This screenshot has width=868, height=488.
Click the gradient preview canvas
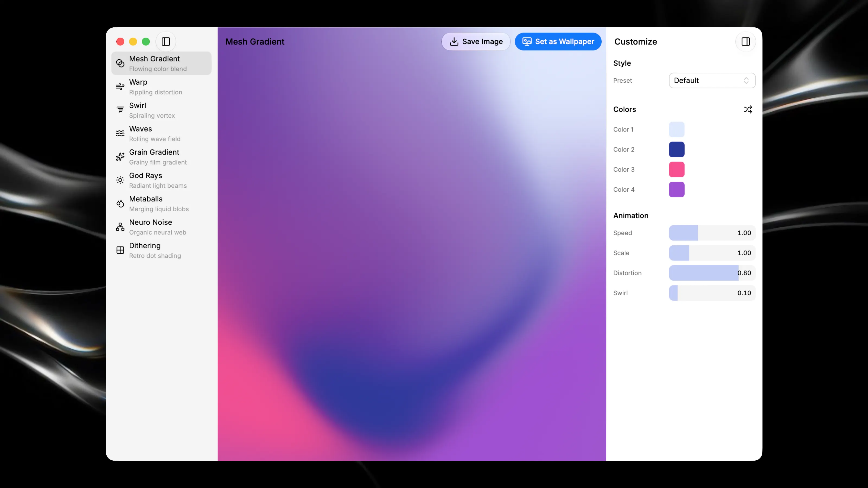coord(412,244)
